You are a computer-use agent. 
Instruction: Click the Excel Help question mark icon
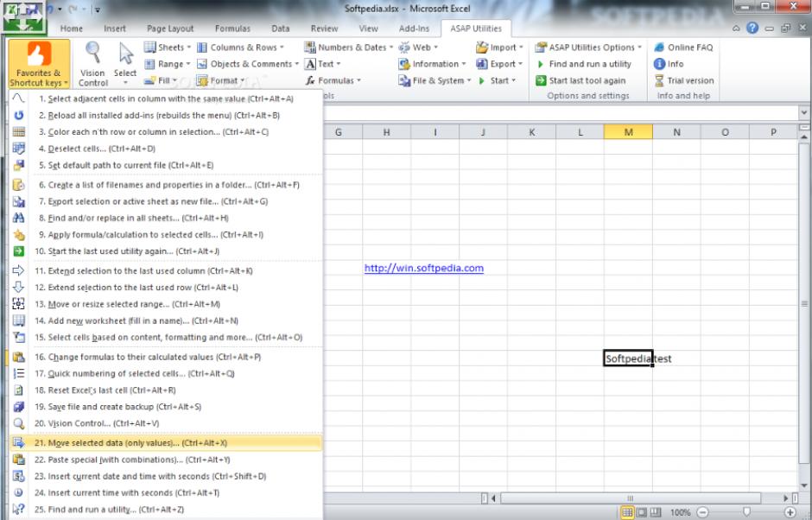pos(752,28)
